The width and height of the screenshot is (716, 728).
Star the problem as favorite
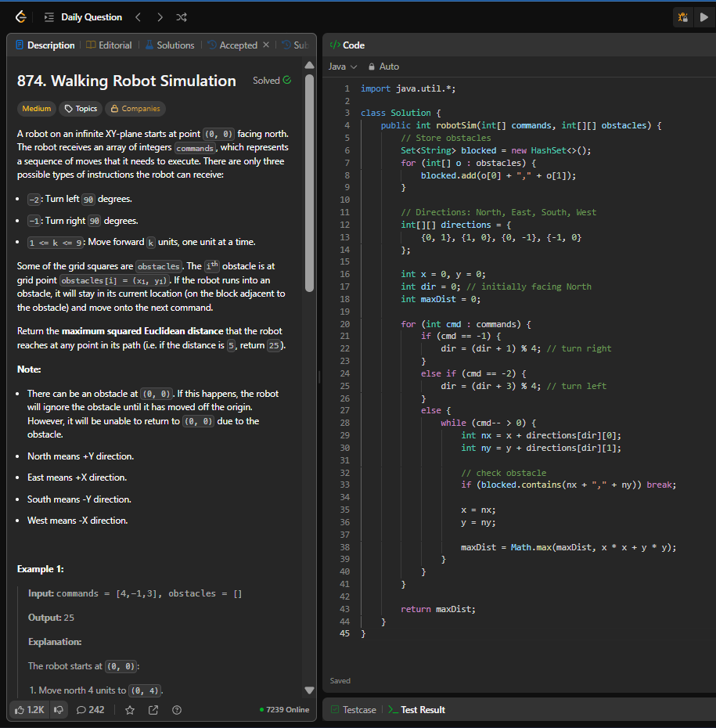tap(130, 710)
